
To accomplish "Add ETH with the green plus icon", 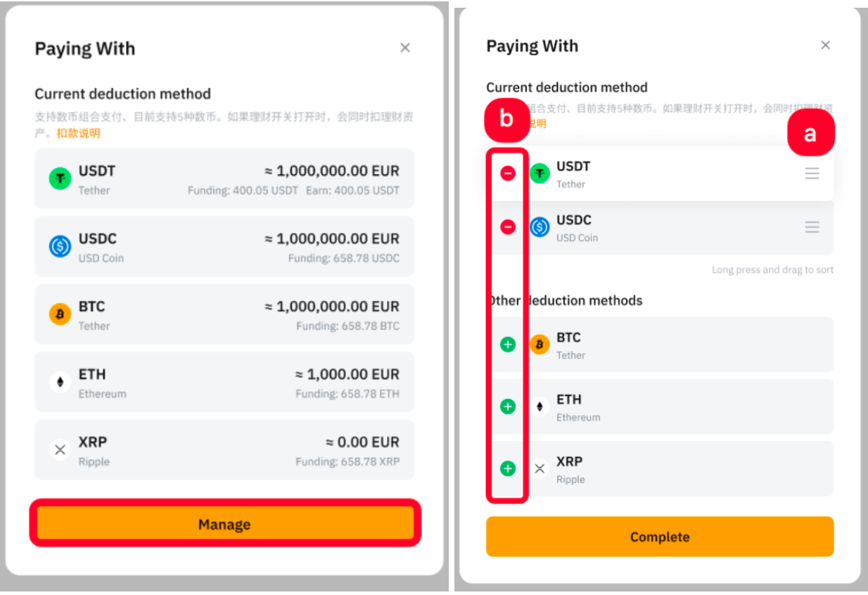I will pos(508,407).
